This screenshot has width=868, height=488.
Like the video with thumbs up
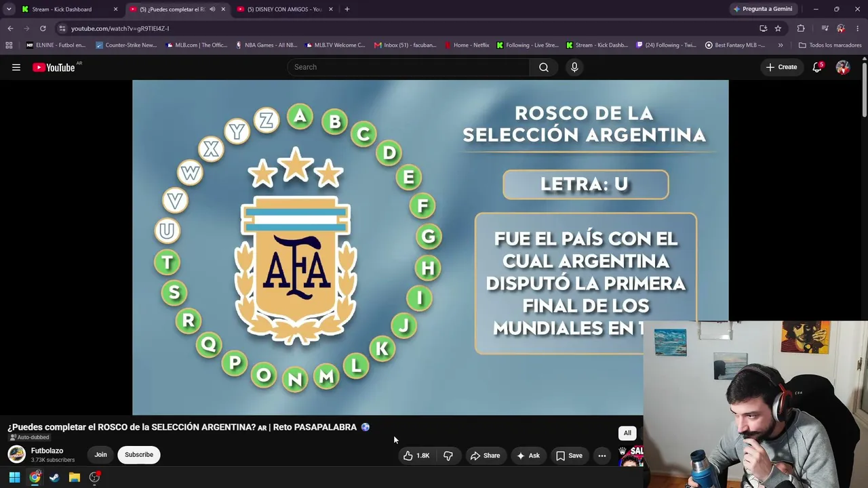click(416, 455)
